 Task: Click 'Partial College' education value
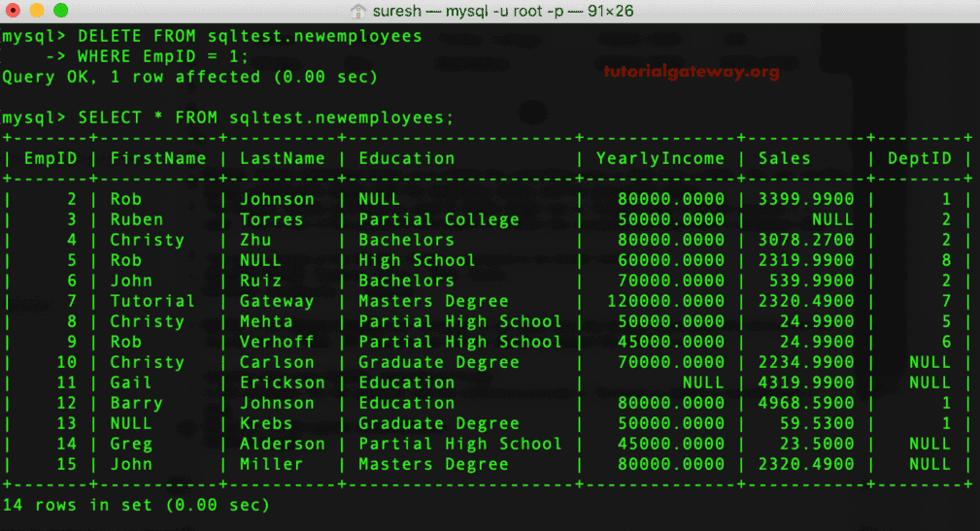[x=439, y=220]
